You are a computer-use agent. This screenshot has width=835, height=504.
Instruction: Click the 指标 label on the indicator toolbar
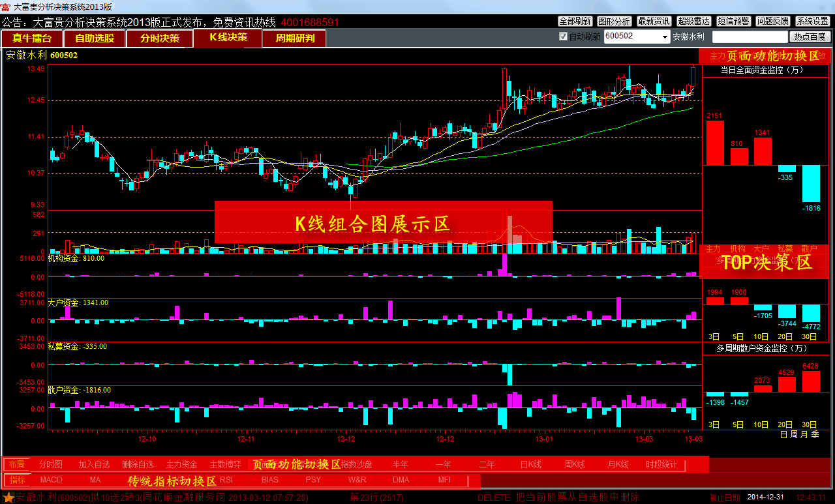[18, 480]
